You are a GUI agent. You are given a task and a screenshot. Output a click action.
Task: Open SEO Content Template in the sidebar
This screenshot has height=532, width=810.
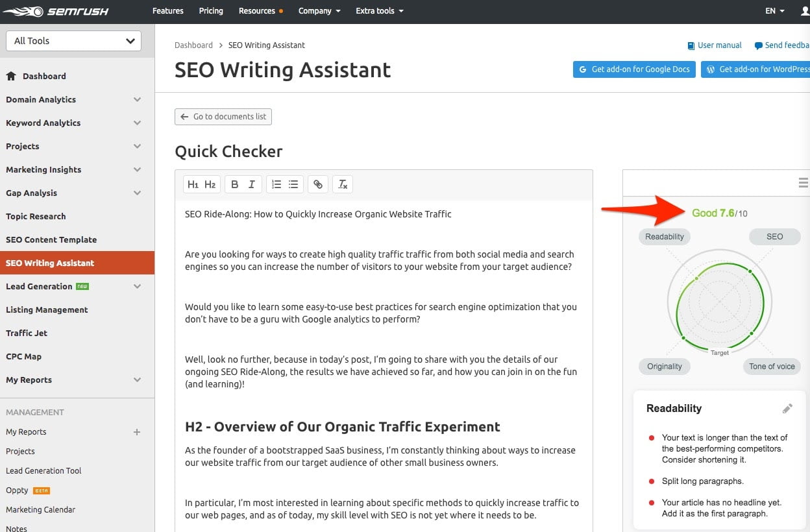point(51,239)
